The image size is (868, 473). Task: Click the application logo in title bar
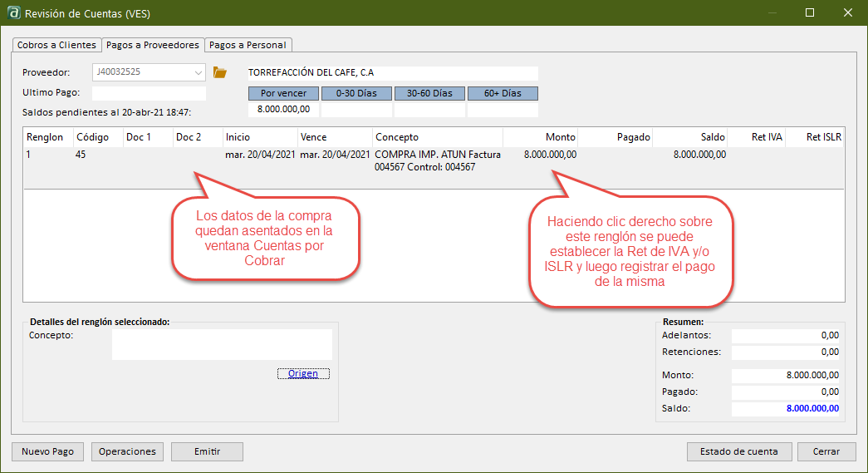[x=13, y=13]
